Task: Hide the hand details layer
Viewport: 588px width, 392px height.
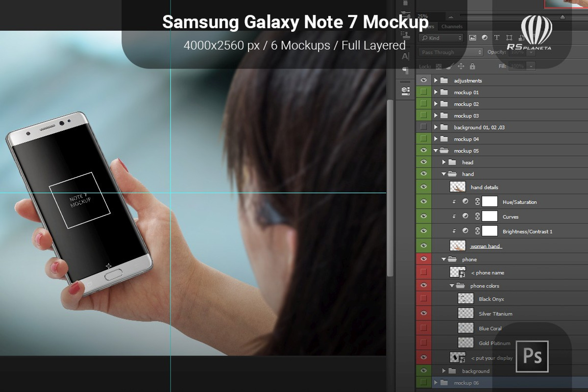Action: coord(423,187)
